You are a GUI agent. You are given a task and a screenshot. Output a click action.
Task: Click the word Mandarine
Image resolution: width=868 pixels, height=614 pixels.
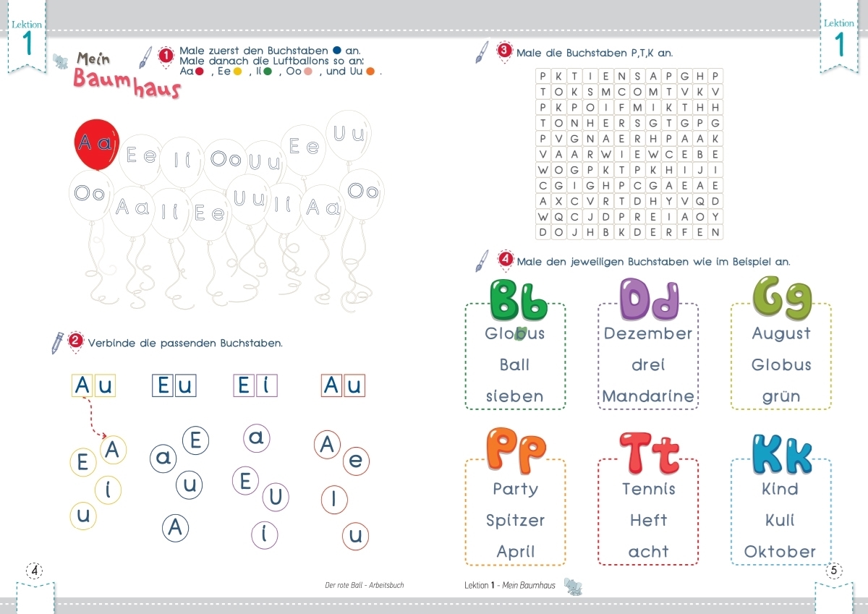pos(648,396)
